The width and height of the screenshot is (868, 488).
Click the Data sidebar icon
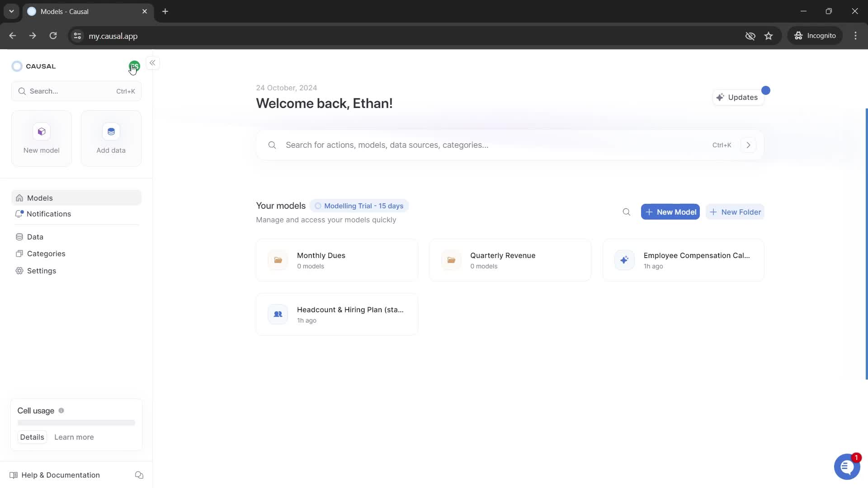click(19, 237)
